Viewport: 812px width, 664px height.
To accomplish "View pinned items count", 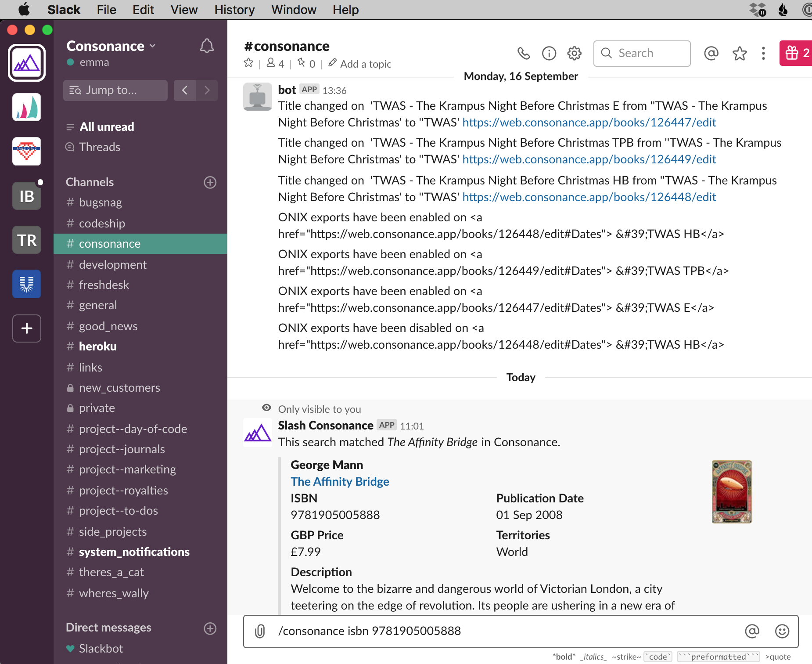I will pos(306,64).
